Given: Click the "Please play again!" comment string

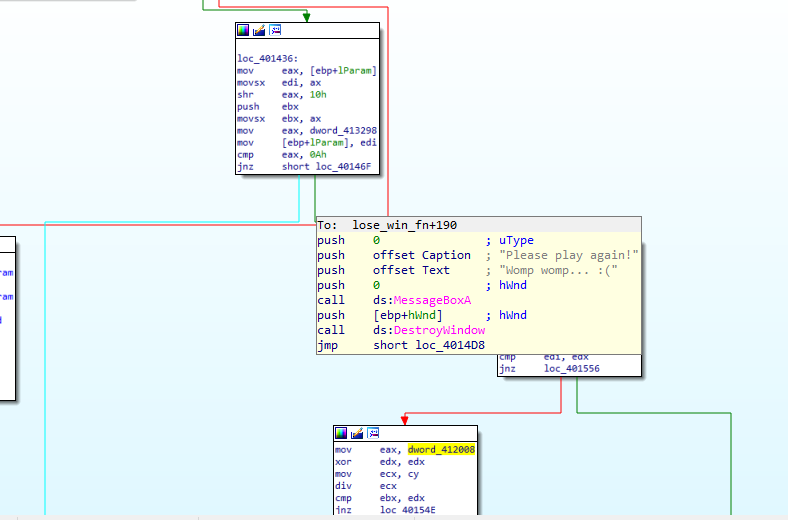Looking at the screenshot, I should [568, 255].
